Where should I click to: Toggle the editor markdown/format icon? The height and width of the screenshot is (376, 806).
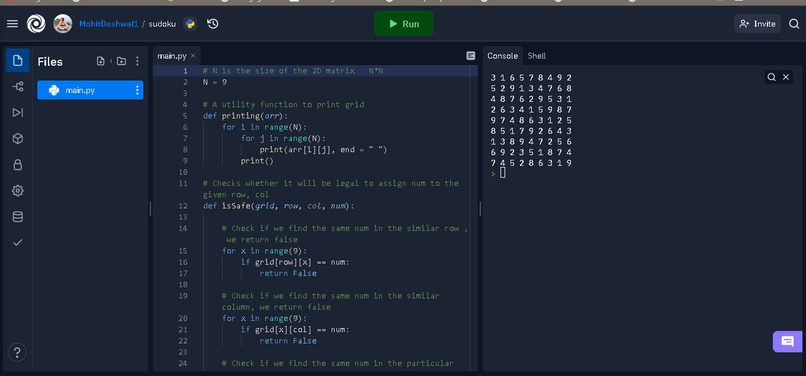coord(470,56)
